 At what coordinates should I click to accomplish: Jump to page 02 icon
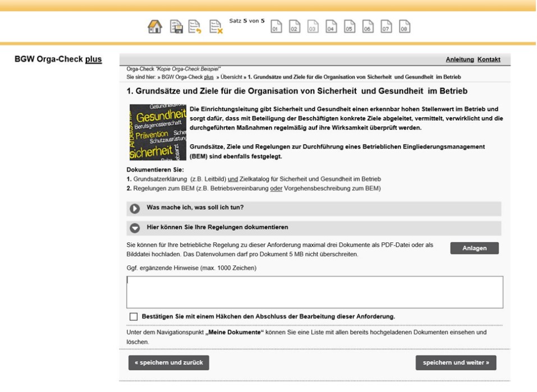[295, 27]
